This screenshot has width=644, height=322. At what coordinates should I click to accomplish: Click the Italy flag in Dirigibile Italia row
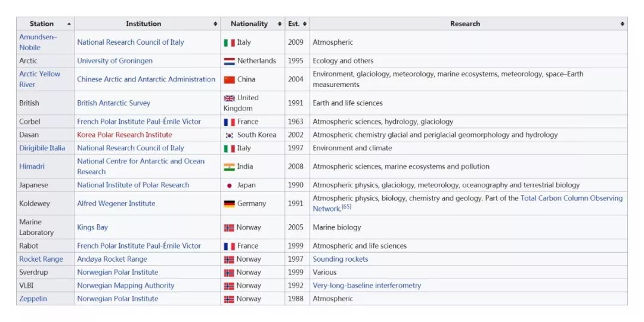tap(229, 148)
